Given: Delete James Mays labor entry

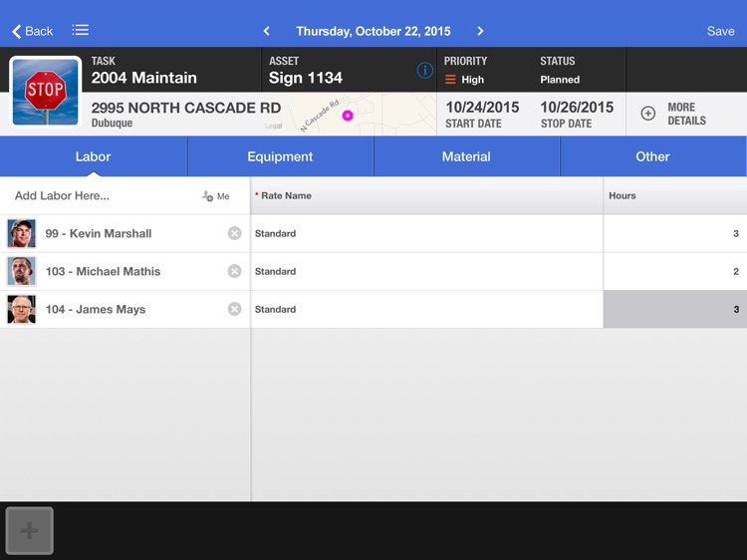Looking at the screenshot, I should tap(234, 309).
